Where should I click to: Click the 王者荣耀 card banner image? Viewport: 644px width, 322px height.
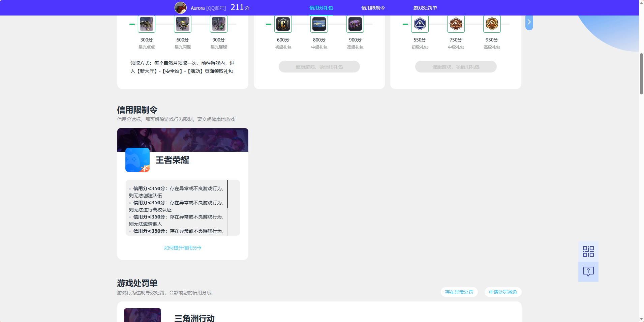(x=183, y=140)
